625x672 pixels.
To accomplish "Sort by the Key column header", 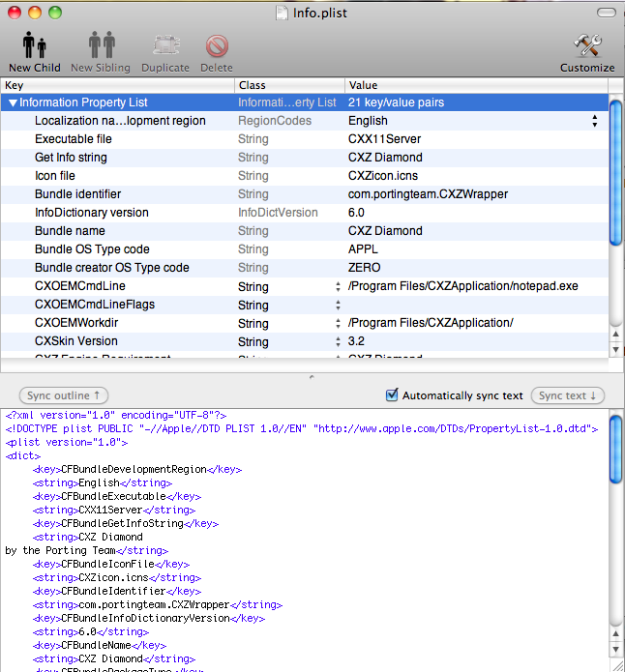I will (117, 85).
